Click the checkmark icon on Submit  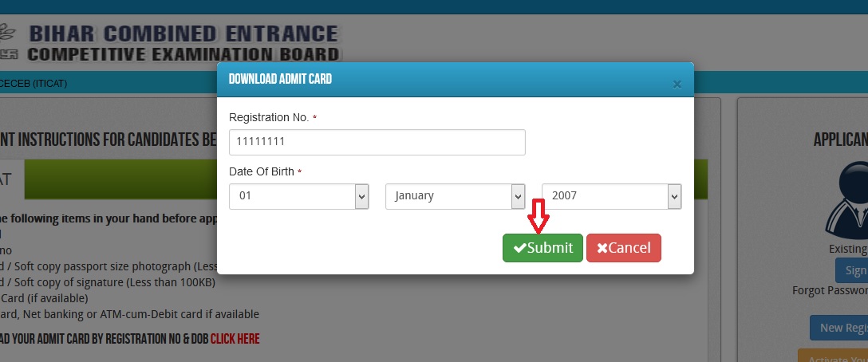(x=520, y=249)
